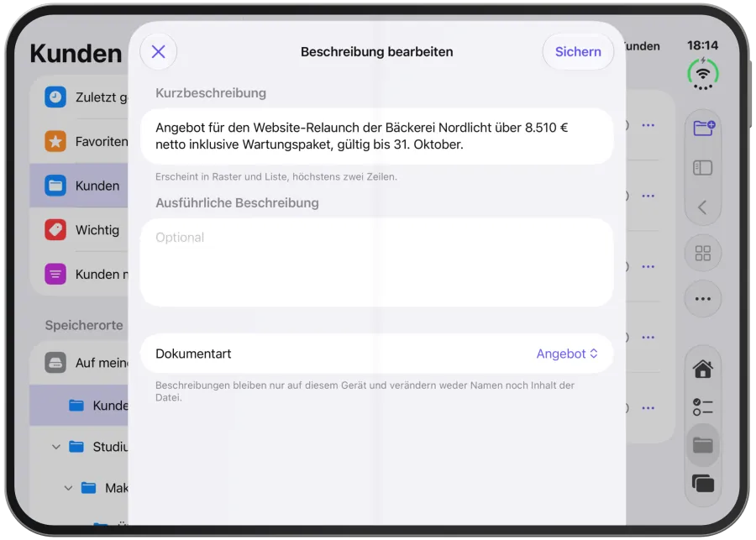Close the Beschreibung bearbeiten dialog
Viewport: 756px width, 540px height.
pos(158,51)
